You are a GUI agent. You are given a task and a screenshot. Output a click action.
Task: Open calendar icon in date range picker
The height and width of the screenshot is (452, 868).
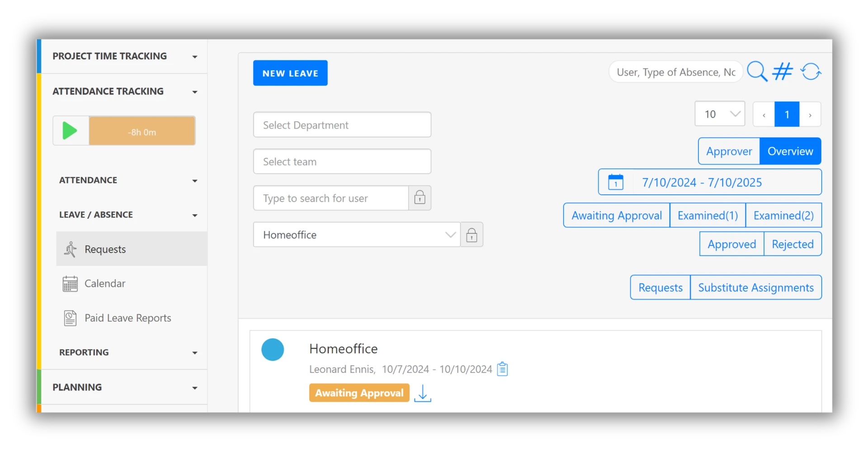[615, 182]
